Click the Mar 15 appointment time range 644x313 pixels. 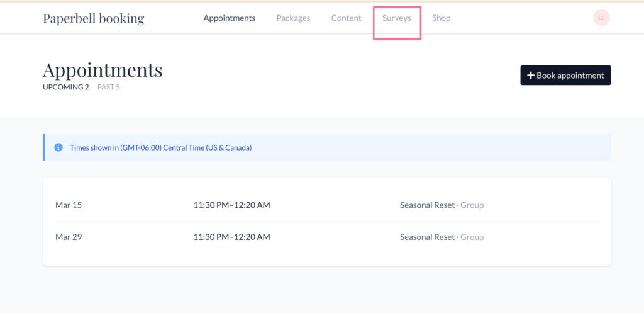pyautogui.click(x=231, y=205)
